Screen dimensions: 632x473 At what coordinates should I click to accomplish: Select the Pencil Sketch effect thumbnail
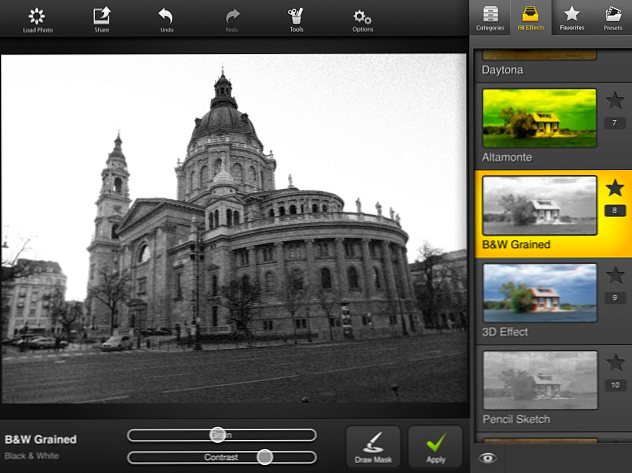tap(540, 380)
